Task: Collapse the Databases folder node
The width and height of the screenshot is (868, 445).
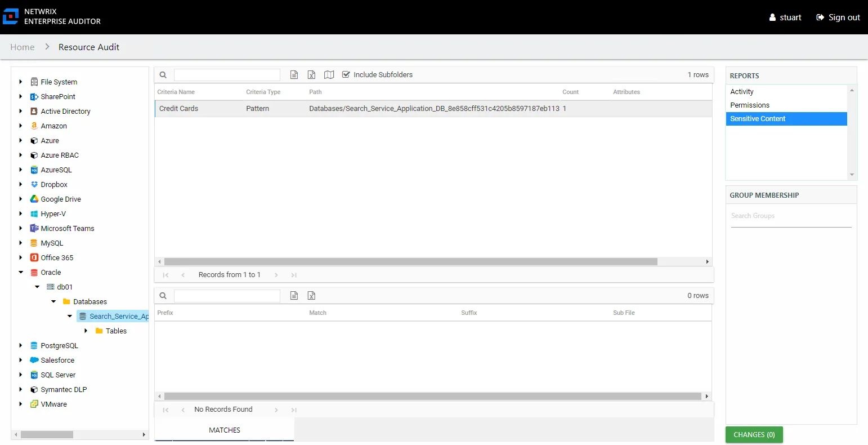Action: (x=53, y=301)
